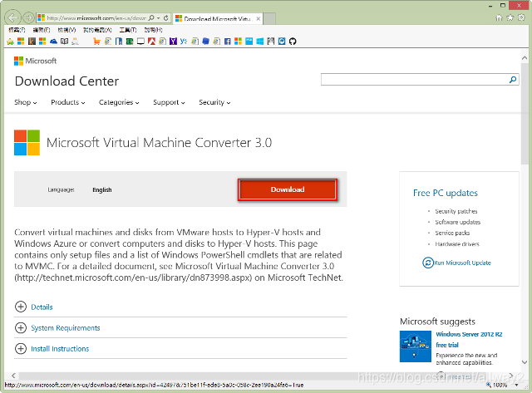Open the 檢視(V) menu
This screenshot has width=532, height=393.
coord(66,30)
